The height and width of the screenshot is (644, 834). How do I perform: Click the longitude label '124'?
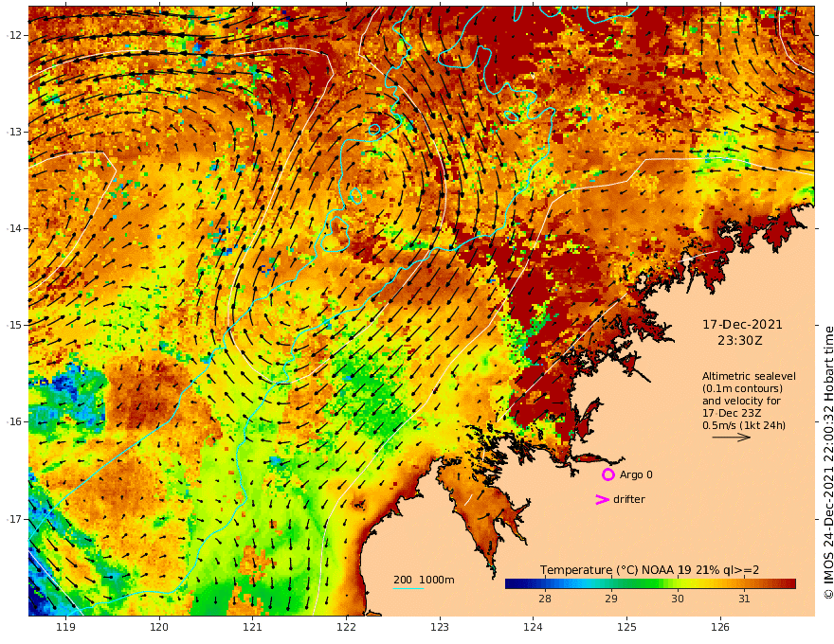click(x=533, y=627)
